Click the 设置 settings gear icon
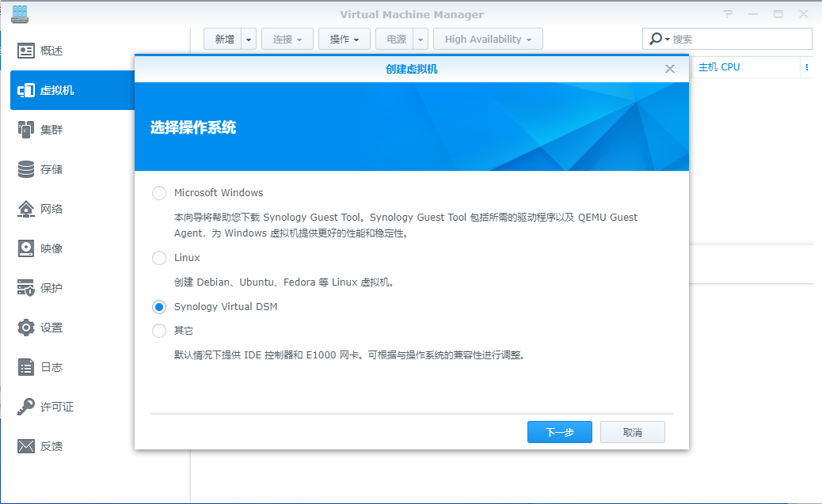 pyautogui.click(x=26, y=328)
